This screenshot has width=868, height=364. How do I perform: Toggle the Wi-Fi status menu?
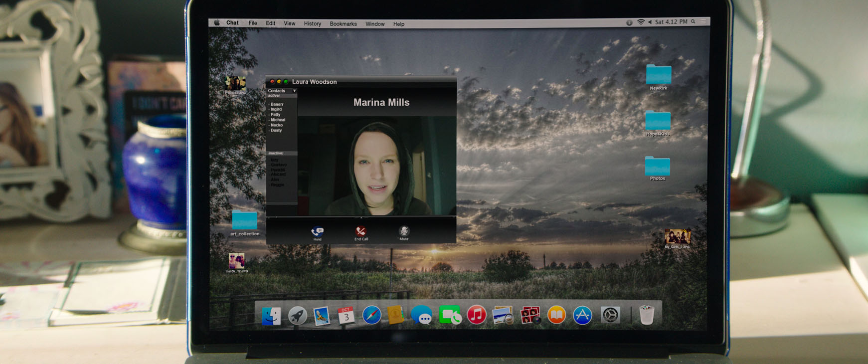641,22
